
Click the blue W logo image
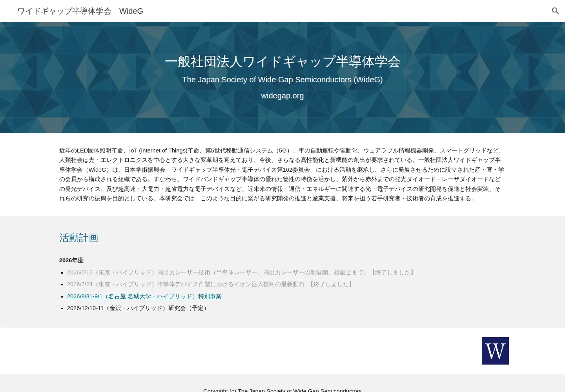pyautogui.click(x=495, y=351)
